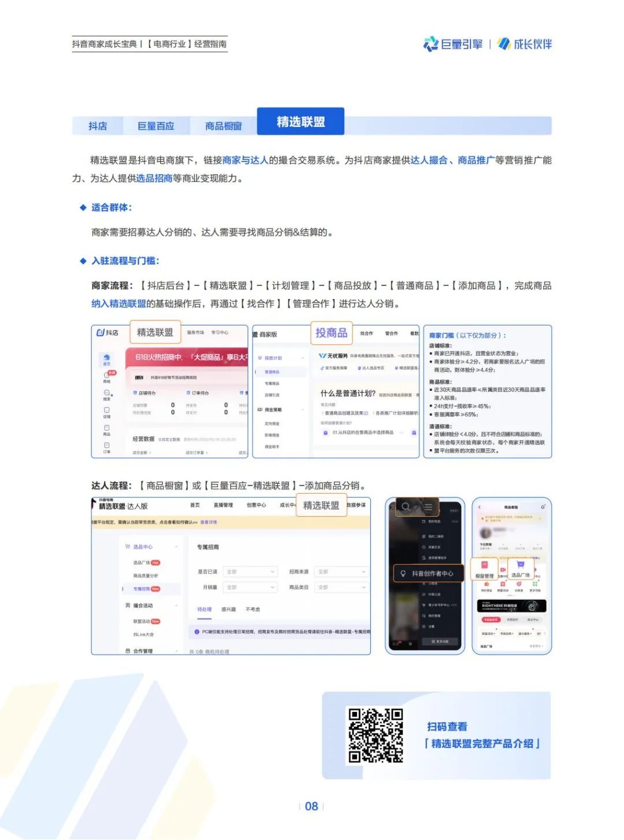Select 抖Link大会 in sidebar
This screenshot has width=624, height=840.
click(143, 634)
